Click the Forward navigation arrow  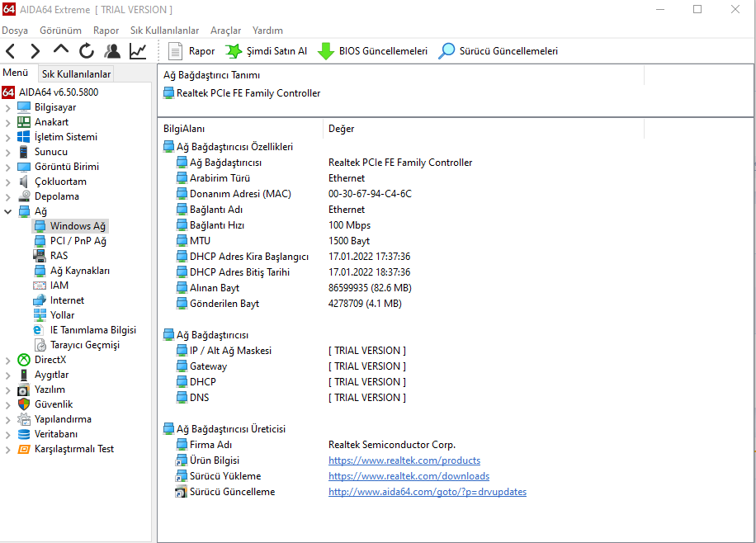coord(35,51)
